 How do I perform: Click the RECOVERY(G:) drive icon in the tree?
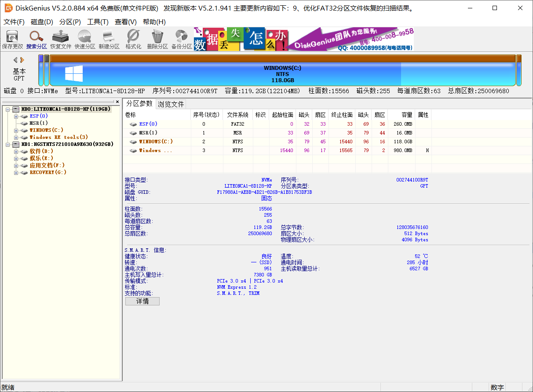(x=24, y=172)
